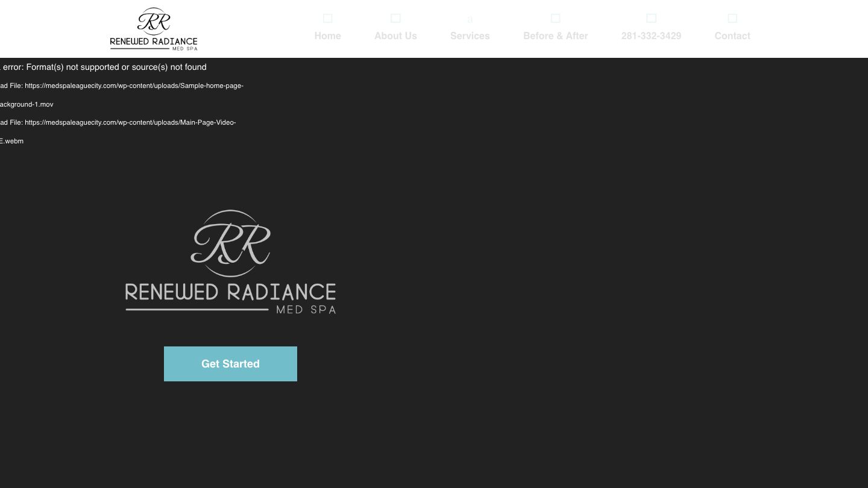This screenshot has width=868, height=488.
Task: Click the Renewed Radiance logo in the header
Action: point(154,29)
